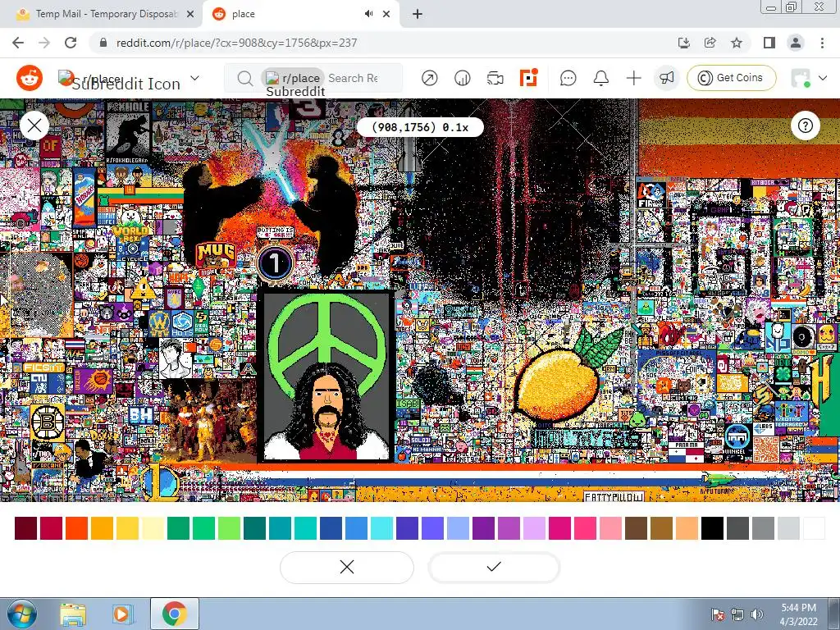Screen dimensions: 840x630
Task: Open the help question mark button
Action: [x=806, y=126]
